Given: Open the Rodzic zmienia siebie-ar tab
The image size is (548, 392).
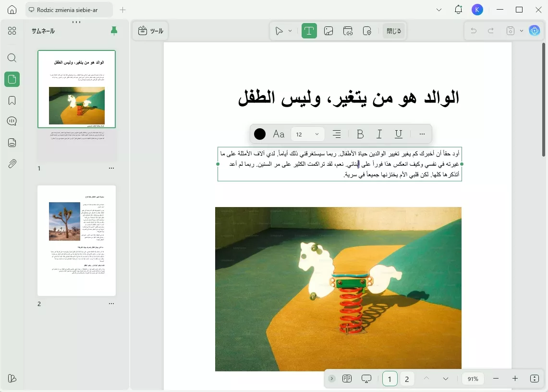Looking at the screenshot, I should tap(69, 10).
